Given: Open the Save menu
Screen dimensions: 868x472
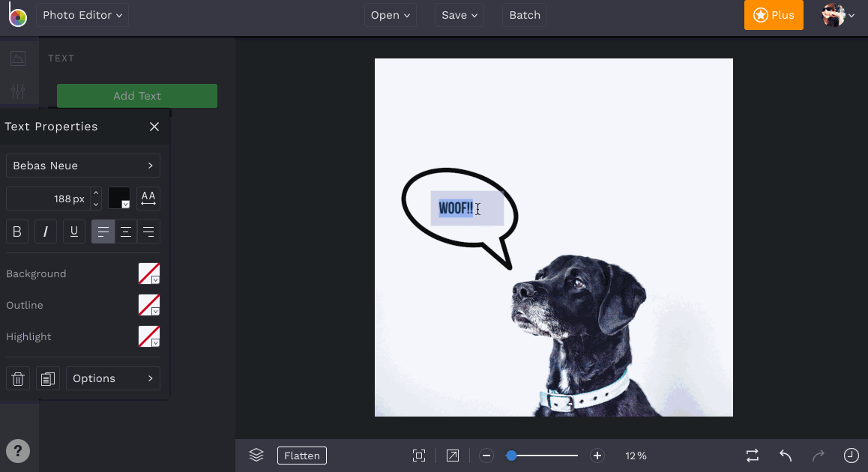Looking at the screenshot, I should (459, 15).
